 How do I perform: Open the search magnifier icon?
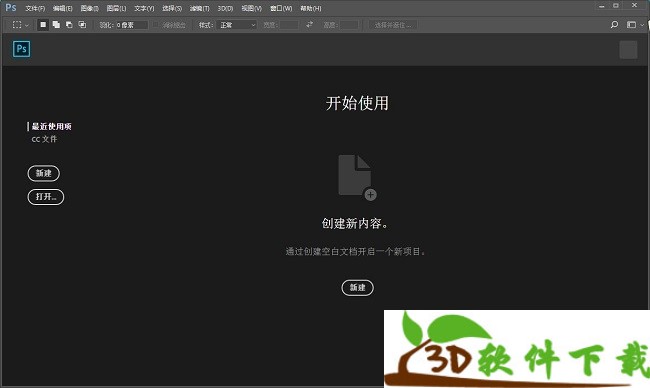(x=614, y=25)
